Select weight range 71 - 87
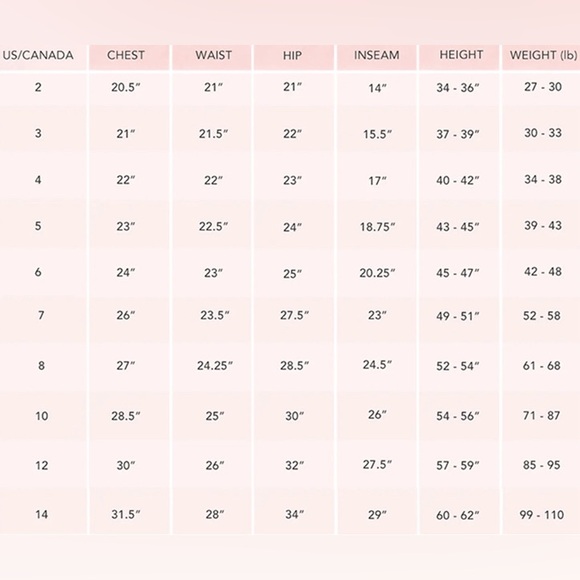The width and height of the screenshot is (580, 580). point(542,415)
